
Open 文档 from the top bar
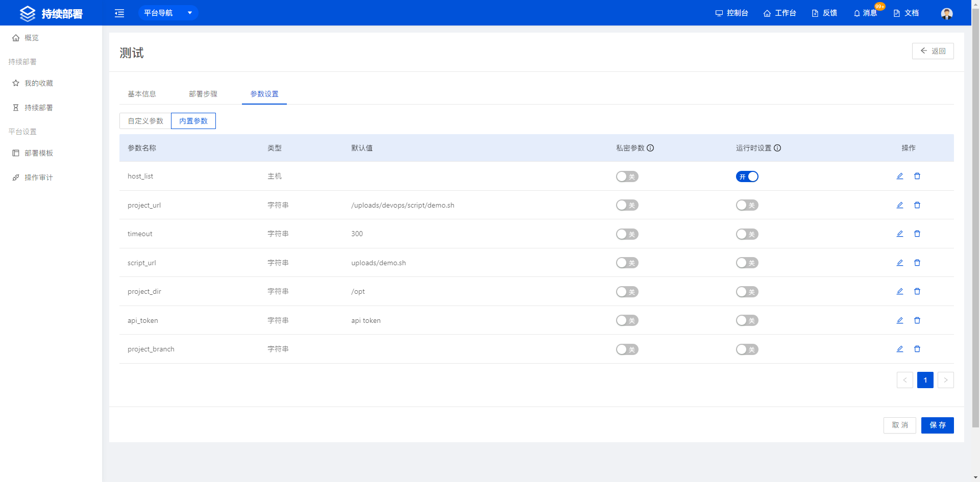point(906,13)
